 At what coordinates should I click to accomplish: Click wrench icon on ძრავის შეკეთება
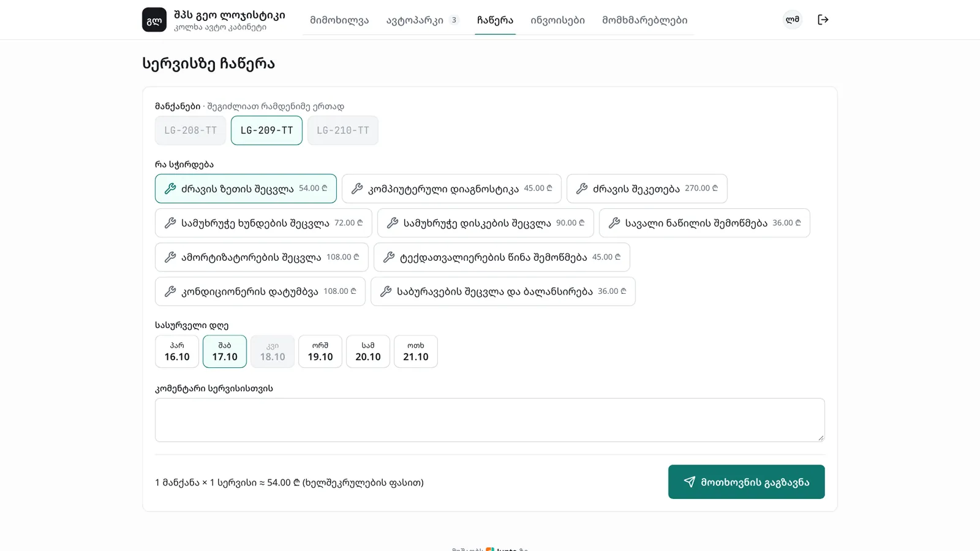[x=582, y=189]
